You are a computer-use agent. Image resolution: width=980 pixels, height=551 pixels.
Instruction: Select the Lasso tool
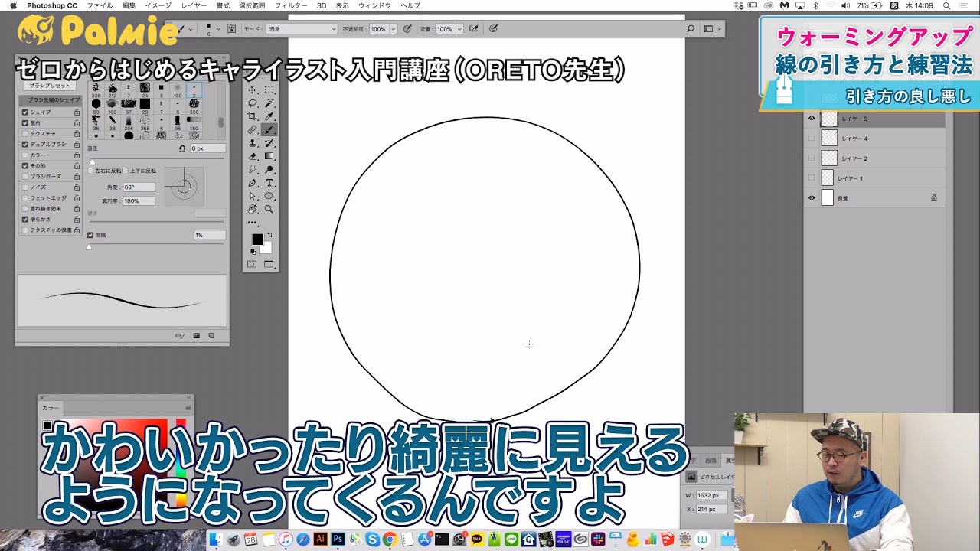[253, 103]
